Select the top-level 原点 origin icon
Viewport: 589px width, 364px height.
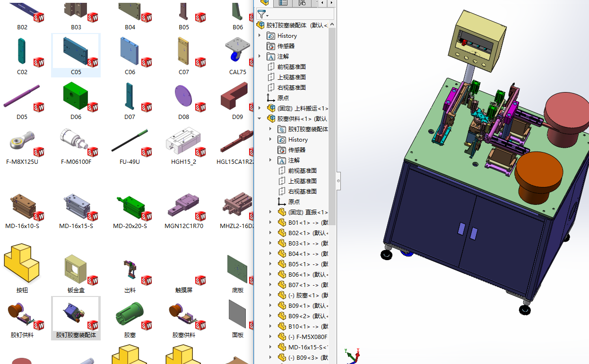pos(271,98)
